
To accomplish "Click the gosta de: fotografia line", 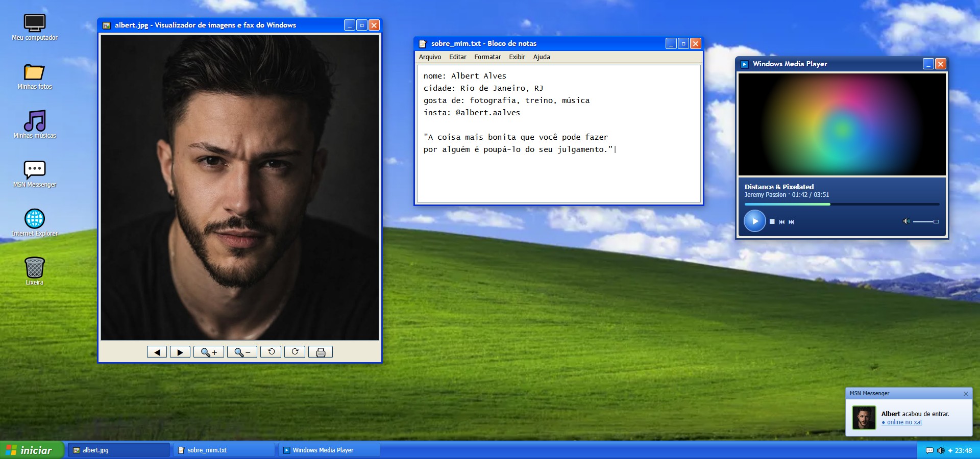I will pyautogui.click(x=506, y=100).
